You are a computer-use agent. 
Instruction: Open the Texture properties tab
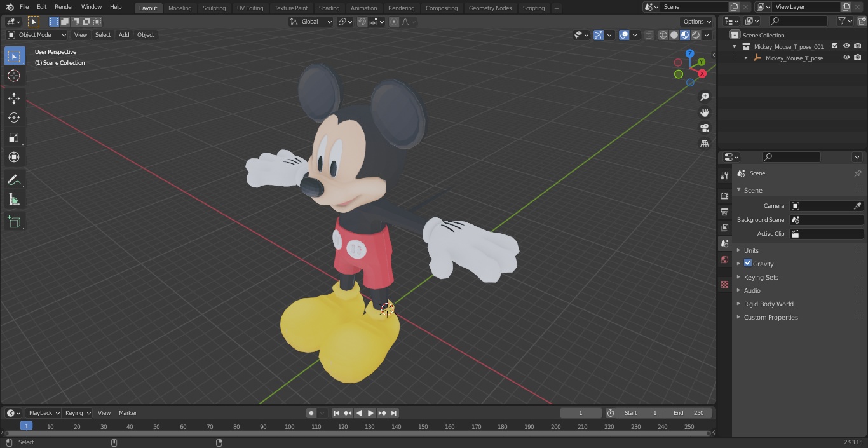724,284
